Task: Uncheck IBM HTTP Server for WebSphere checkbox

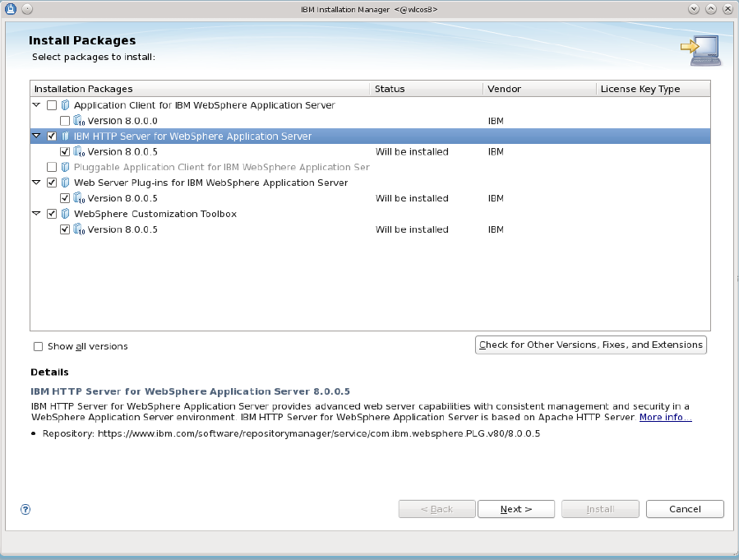Action: (52, 137)
